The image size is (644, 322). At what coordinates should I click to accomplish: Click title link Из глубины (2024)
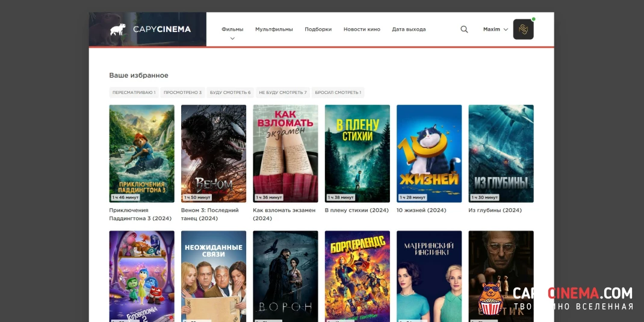click(495, 210)
